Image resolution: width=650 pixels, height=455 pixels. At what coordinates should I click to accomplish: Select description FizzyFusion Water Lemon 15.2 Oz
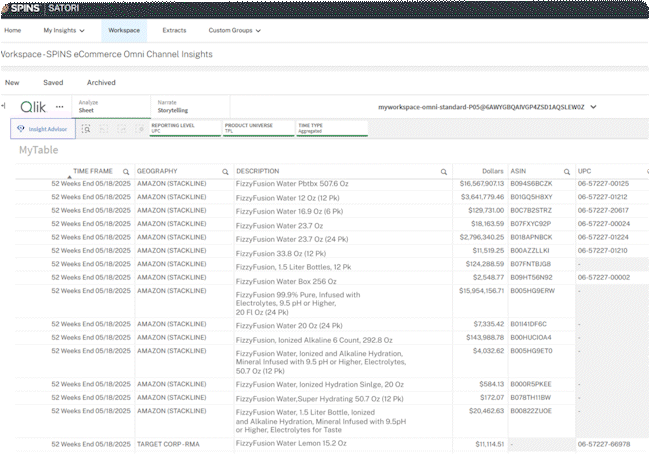[x=291, y=443]
